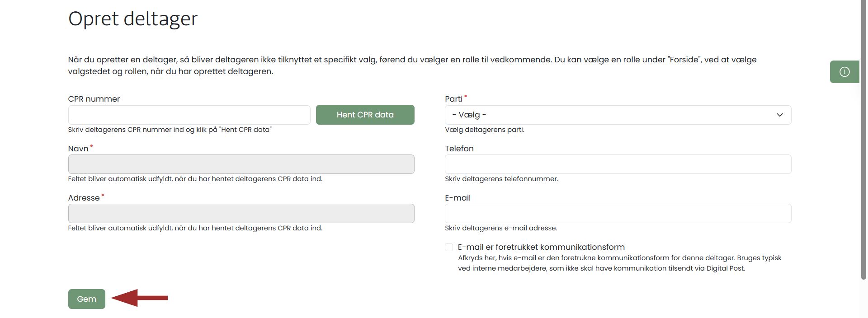Click the Adresse field label
Screen dimensions: 868x318
[x=84, y=198]
